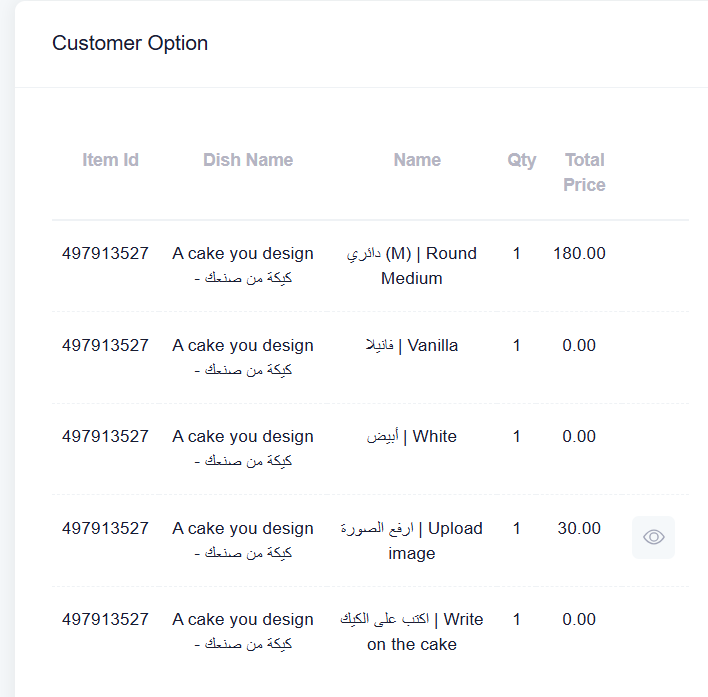The width and height of the screenshot is (708, 697).
Task: Click the Qty column header
Action: pos(522,160)
